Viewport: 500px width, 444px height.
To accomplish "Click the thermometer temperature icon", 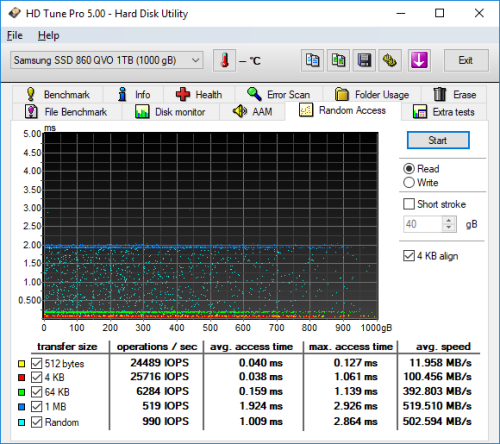I will pyautogui.click(x=225, y=60).
